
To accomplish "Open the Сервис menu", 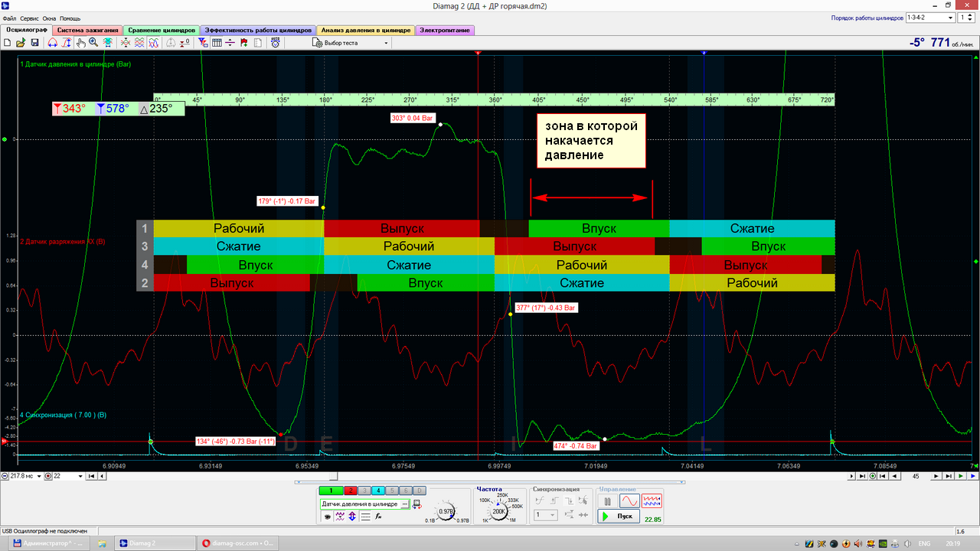I will [x=30, y=18].
